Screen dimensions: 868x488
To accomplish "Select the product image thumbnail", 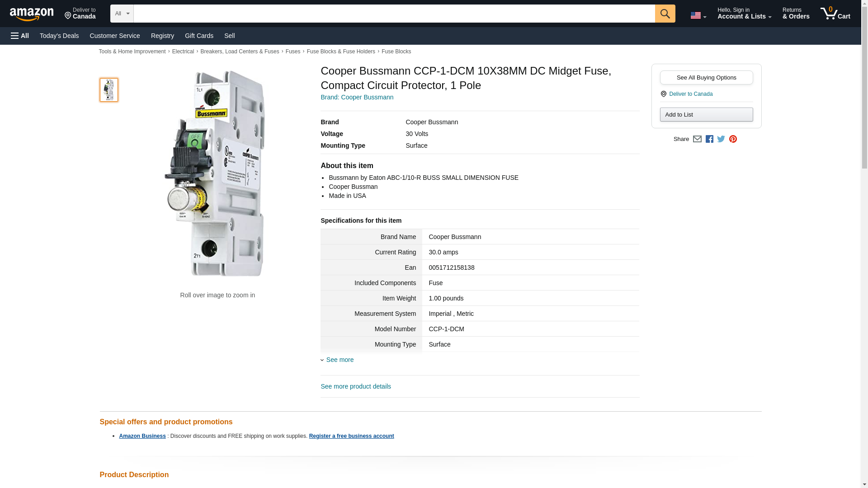I will (x=109, y=90).
